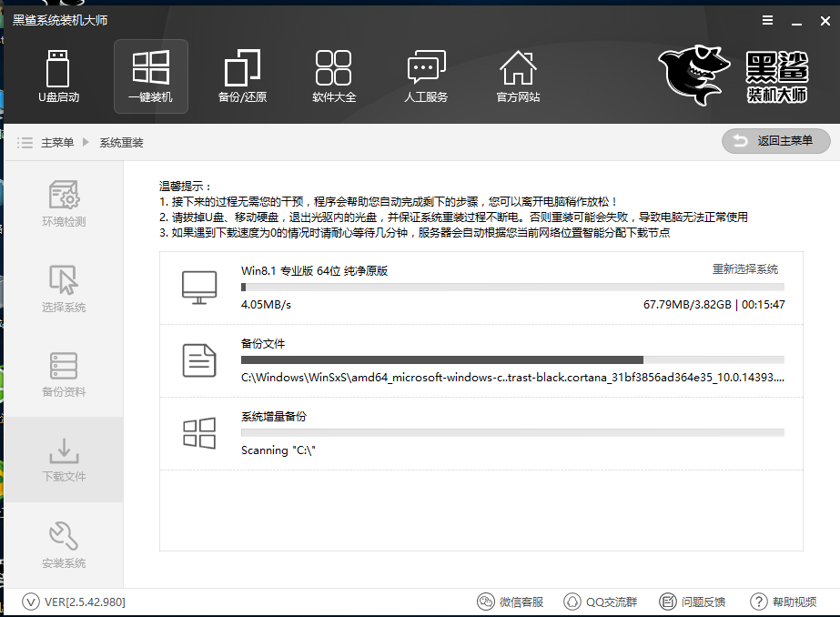Viewport: 840px width, 617px height.
Task: Open the 安装系统 install step
Action: pyautogui.click(x=64, y=544)
